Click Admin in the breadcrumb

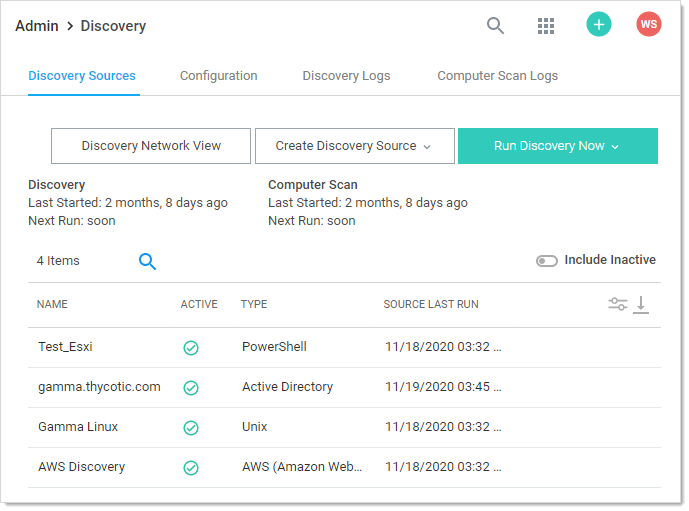click(x=36, y=26)
